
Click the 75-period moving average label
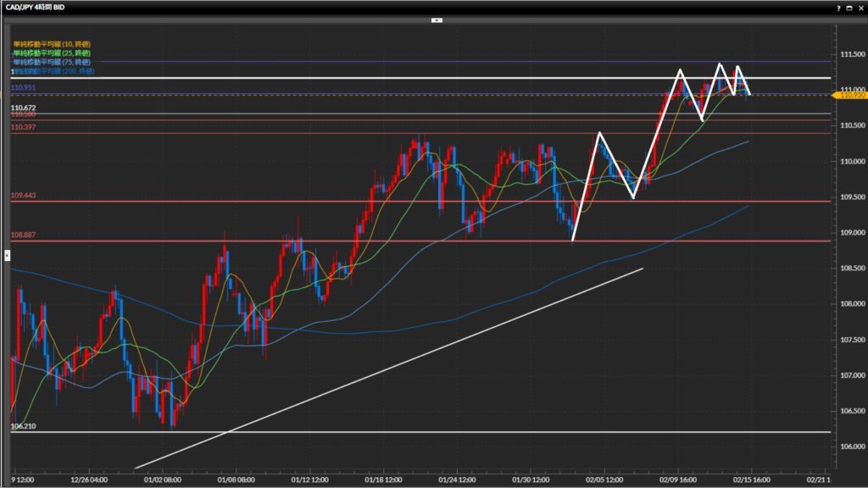click(x=52, y=62)
